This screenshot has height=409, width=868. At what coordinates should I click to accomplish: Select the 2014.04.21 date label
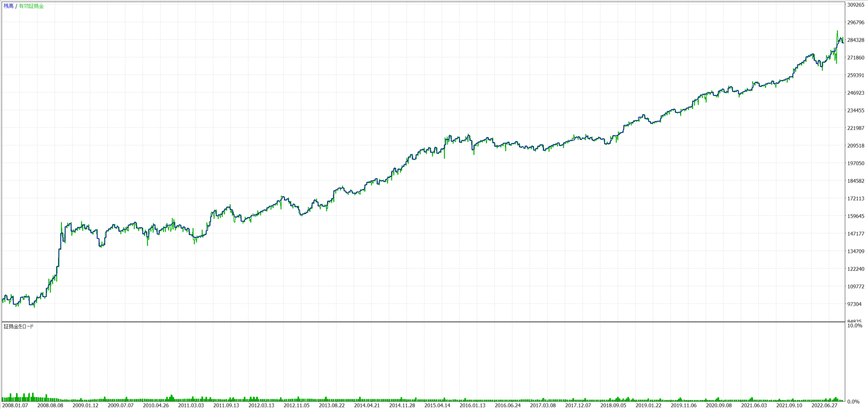click(x=367, y=405)
